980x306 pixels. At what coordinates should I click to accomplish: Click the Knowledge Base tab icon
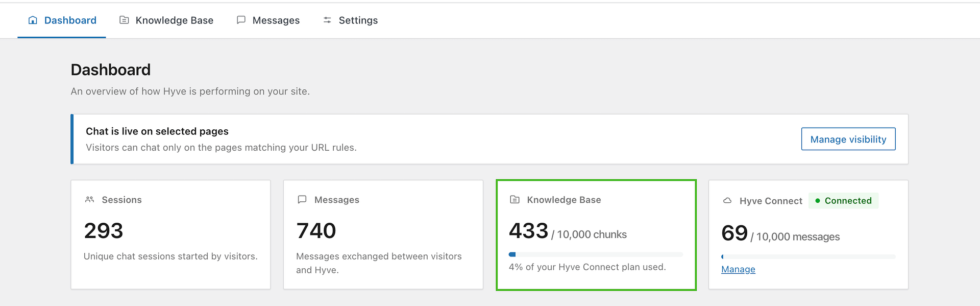(x=124, y=20)
